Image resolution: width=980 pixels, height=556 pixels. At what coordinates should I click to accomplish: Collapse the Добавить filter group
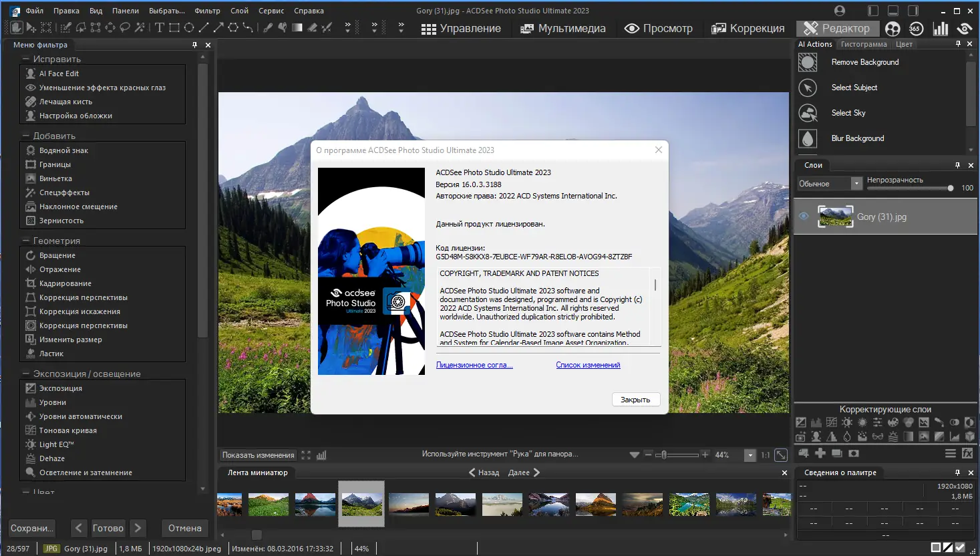[25, 136]
